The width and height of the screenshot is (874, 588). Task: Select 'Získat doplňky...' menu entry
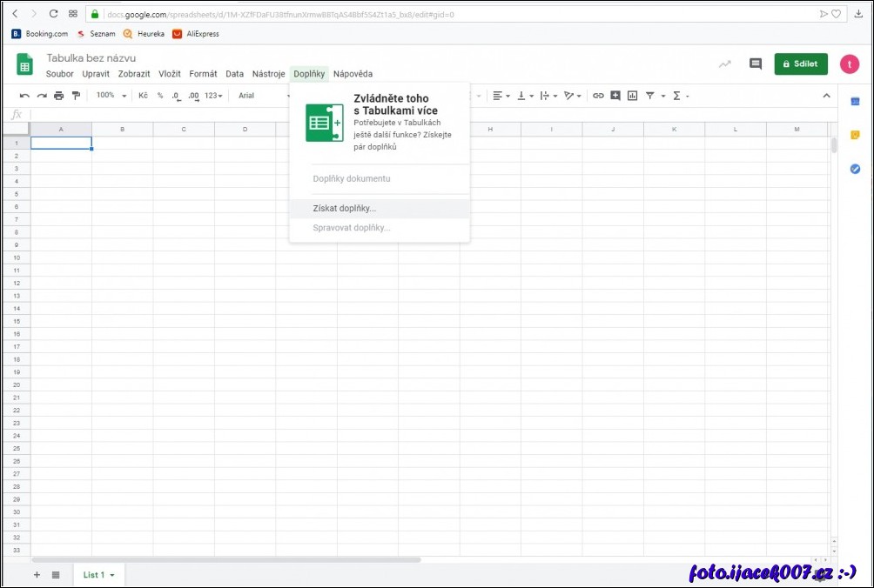coord(345,209)
